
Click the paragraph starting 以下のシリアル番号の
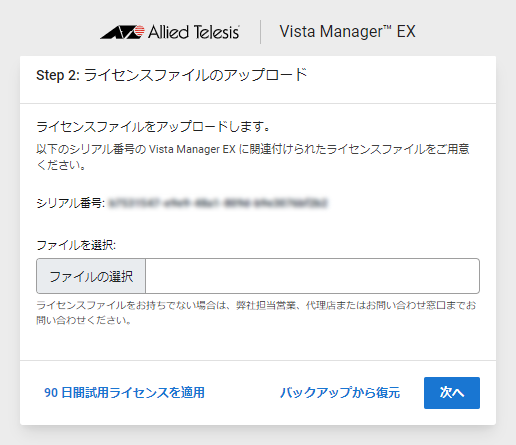tap(253, 157)
